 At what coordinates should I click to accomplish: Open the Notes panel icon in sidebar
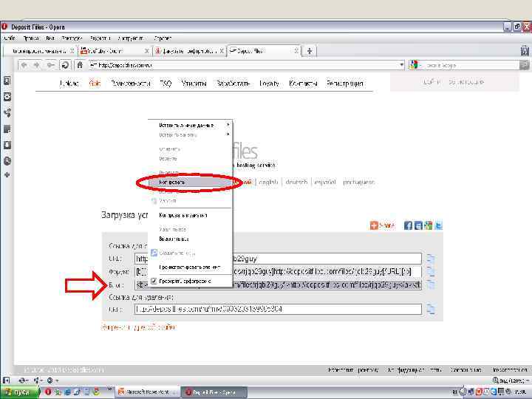click(7, 129)
